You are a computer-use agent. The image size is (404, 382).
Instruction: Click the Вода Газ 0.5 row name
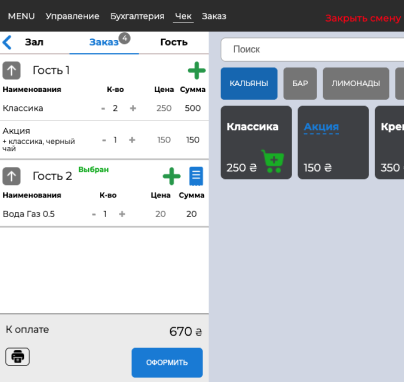tap(29, 214)
